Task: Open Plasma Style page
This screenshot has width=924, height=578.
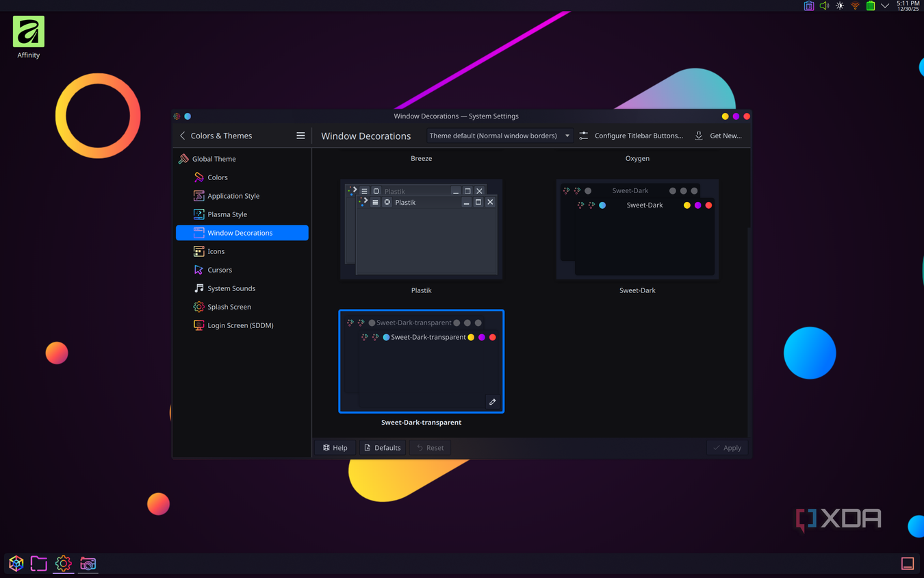Action: click(x=242, y=214)
